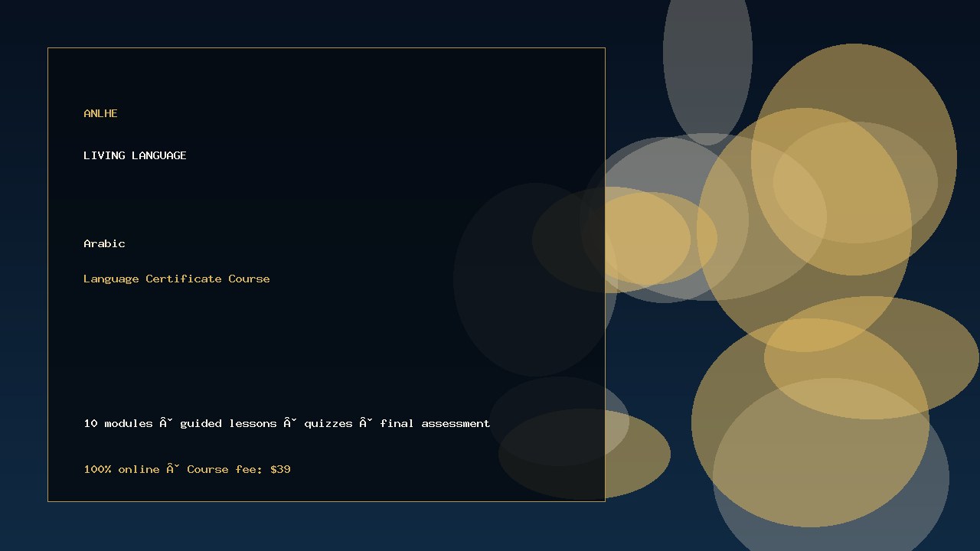Click the "ANLHE" brand text
The image size is (980, 551).
(100, 113)
